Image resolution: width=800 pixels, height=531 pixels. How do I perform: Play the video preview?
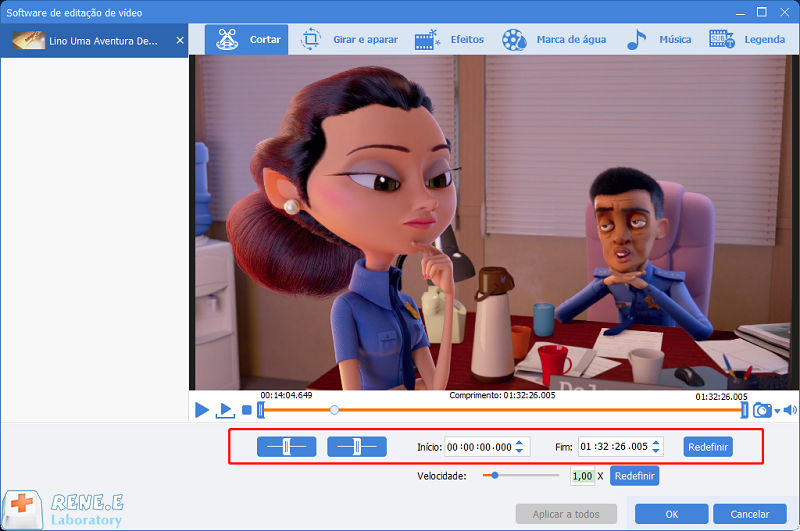coord(202,410)
